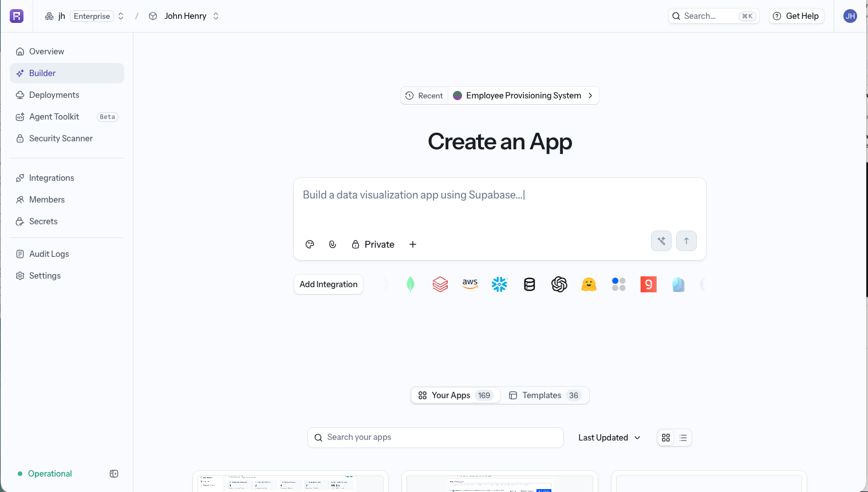Viewport: 868px width, 492px height.
Task: Go to Integrations in the sidebar
Action: (x=67, y=178)
